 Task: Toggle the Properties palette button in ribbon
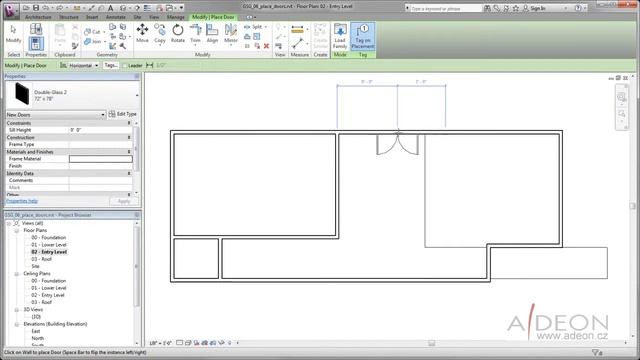point(36,44)
